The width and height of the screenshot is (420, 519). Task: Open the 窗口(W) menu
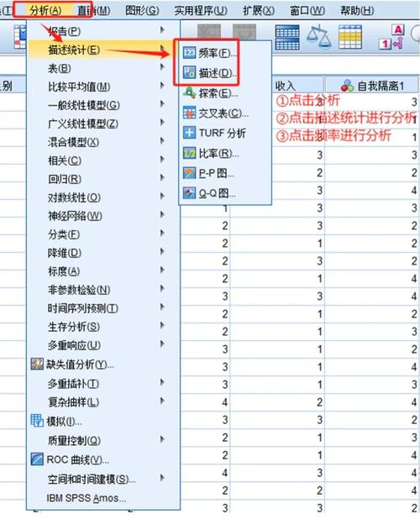point(307,11)
